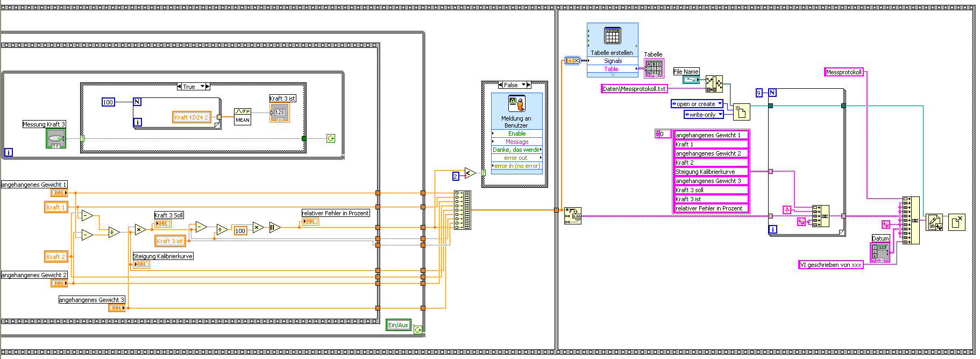Select the 'Daten\Messprotokoll.txt' path constant
Image resolution: width=980 pixels, height=359 pixels.
coord(634,89)
